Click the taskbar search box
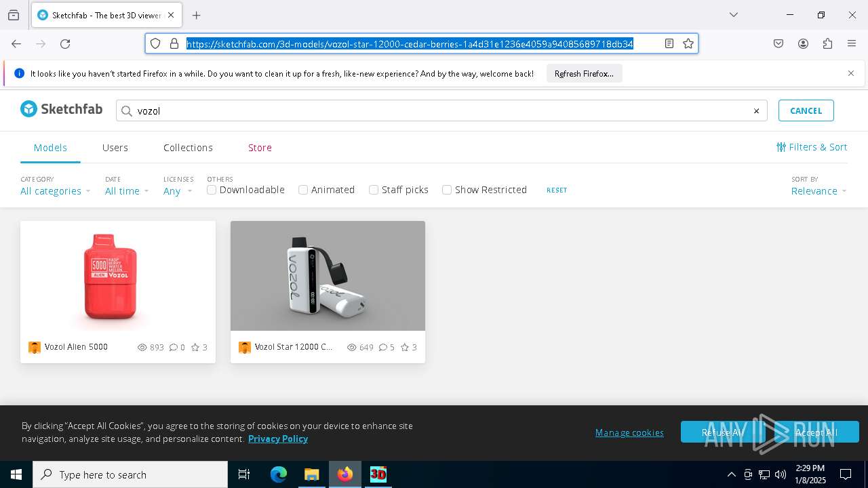Image resolution: width=868 pixels, height=488 pixels. pyautogui.click(x=130, y=474)
